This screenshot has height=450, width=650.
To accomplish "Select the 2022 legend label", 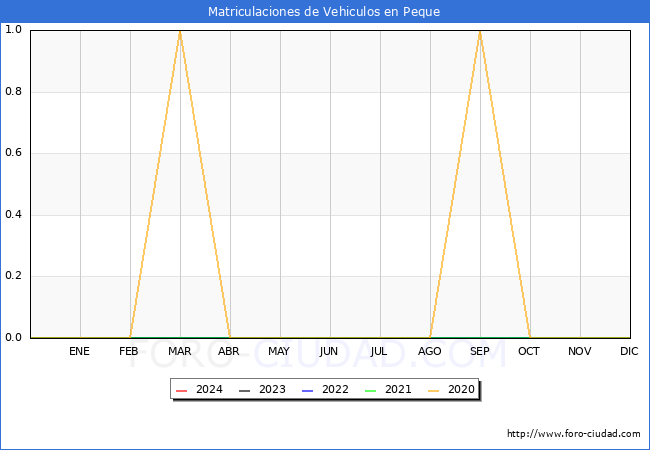I will click(x=335, y=390).
